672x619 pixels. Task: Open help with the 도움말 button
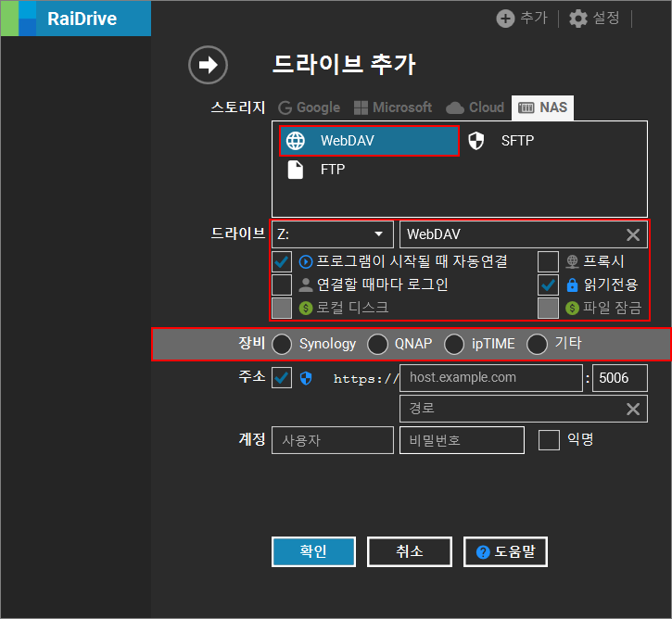tap(505, 551)
